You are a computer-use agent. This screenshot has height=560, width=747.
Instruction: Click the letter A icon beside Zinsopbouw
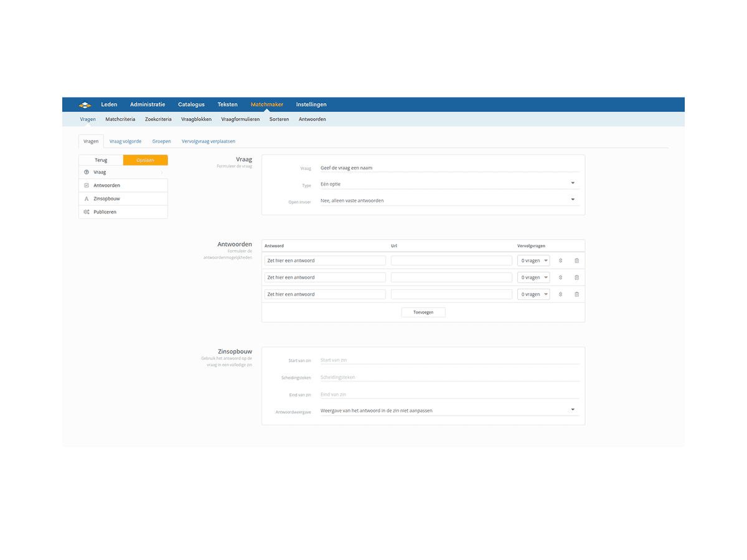coord(87,198)
